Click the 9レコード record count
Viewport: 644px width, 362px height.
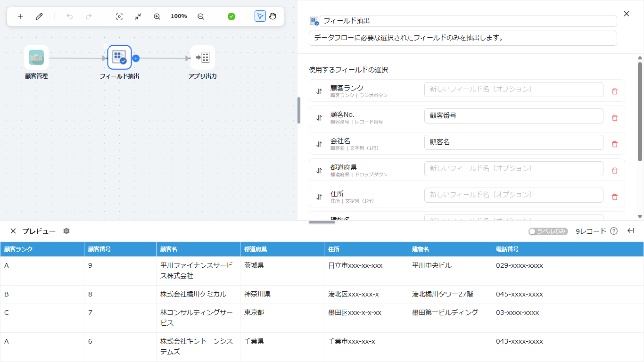[x=591, y=231]
